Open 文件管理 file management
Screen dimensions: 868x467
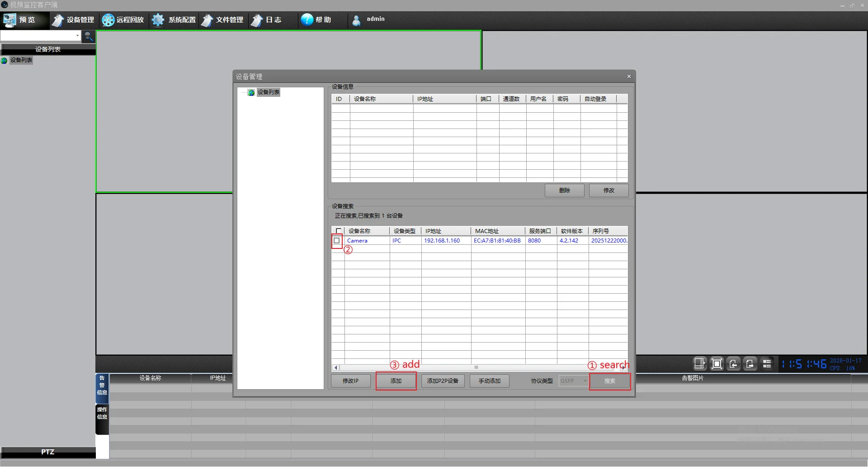coord(223,20)
